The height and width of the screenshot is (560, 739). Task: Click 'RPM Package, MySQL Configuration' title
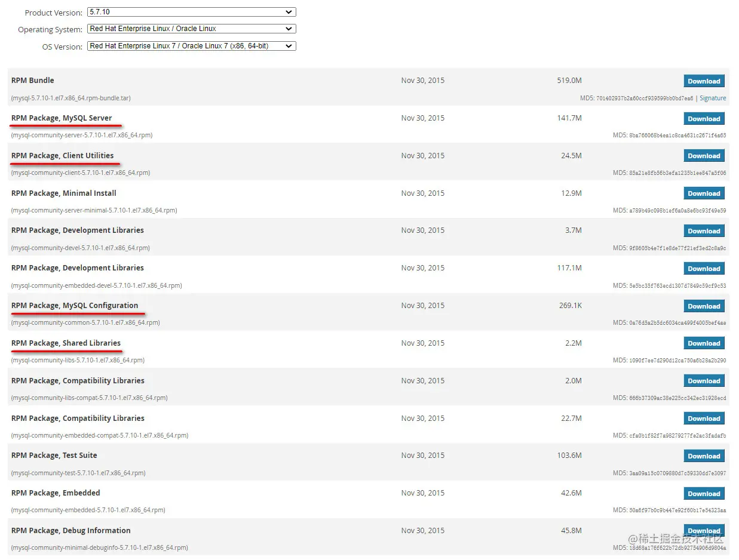(75, 306)
